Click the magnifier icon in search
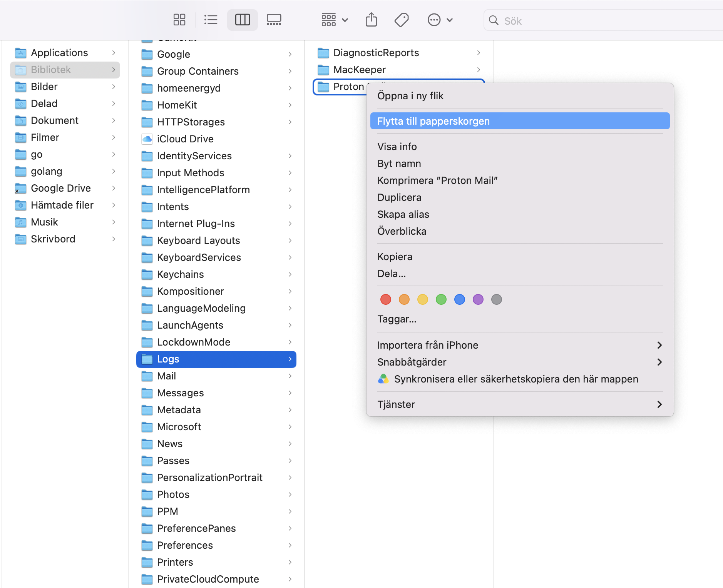This screenshot has width=723, height=588. (x=494, y=20)
